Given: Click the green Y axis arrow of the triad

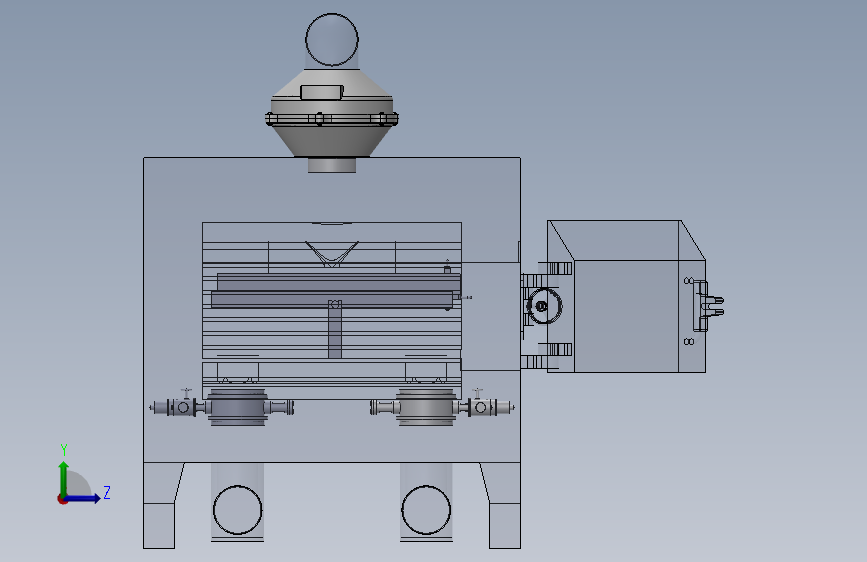Looking at the screenshot, I should coord(64,478).
